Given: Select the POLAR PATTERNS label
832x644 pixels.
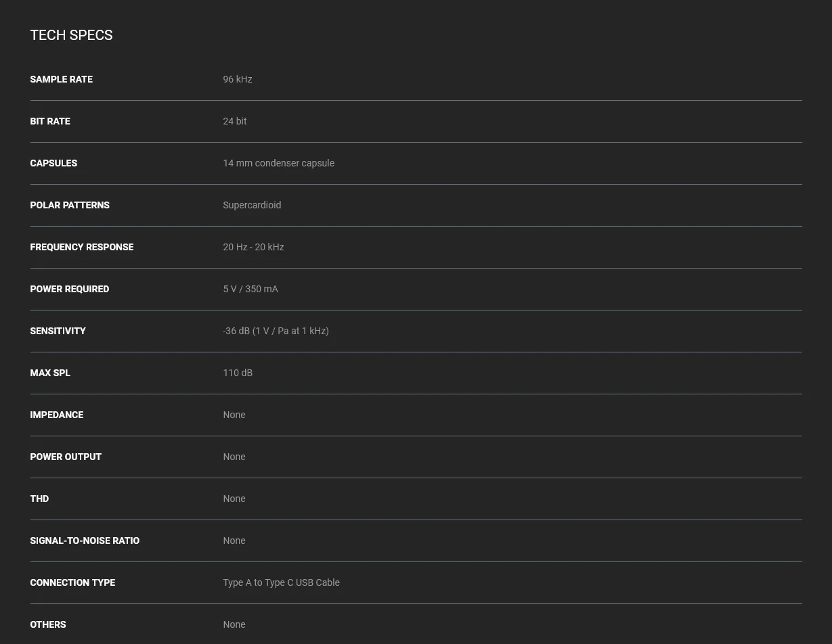Looking at the screenshot, I should pos(70,205).
